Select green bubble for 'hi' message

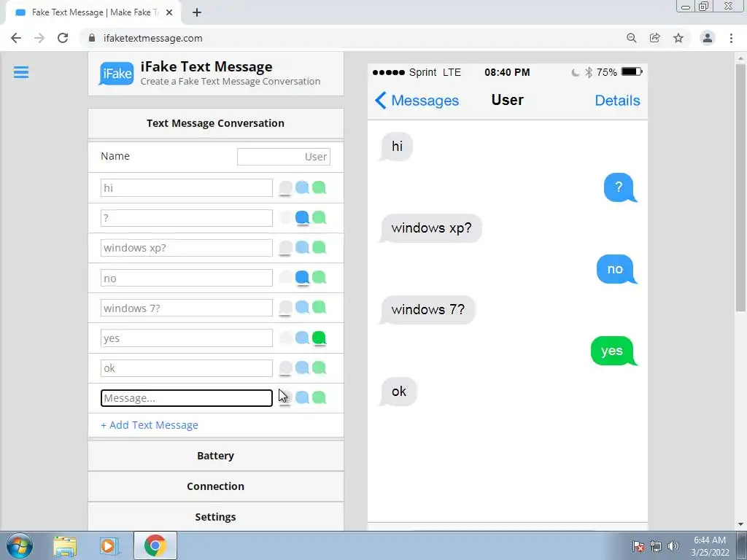click(x=320, y=187)
